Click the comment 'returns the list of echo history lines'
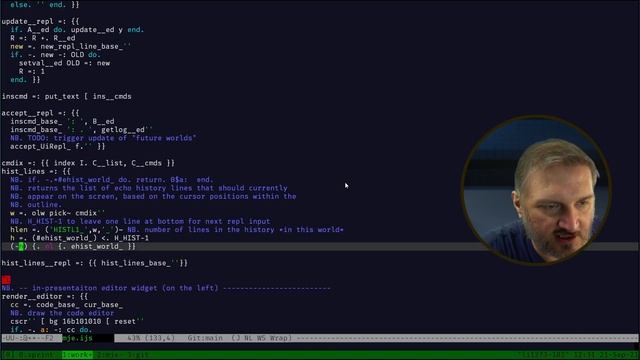This screenshot has width=640, height=360. pos(149,188)
